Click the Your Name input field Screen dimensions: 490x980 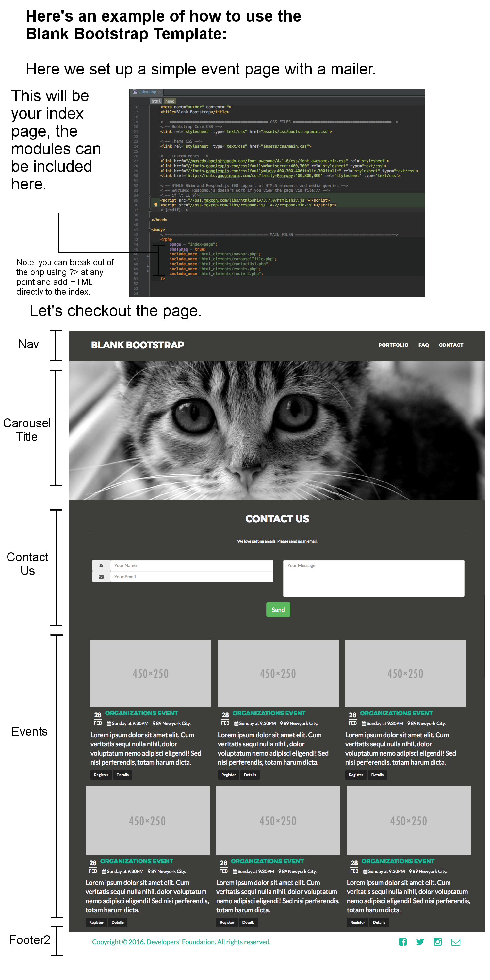191,565
